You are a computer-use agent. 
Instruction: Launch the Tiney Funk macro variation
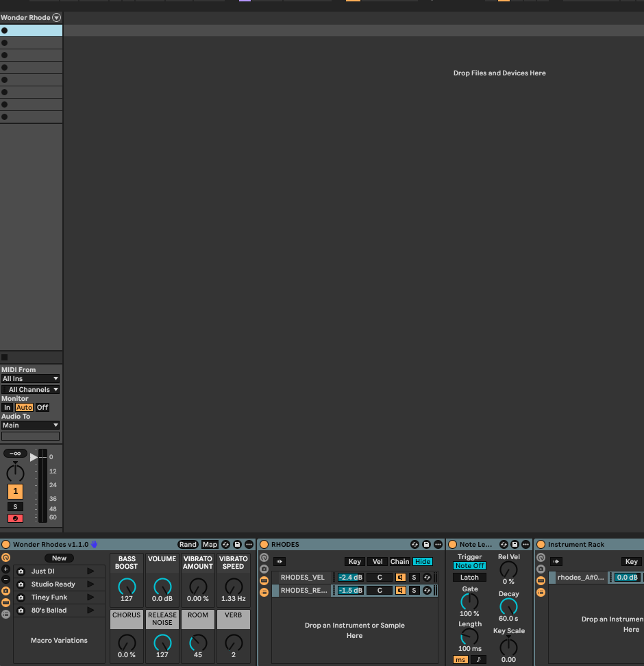(90, 597)
